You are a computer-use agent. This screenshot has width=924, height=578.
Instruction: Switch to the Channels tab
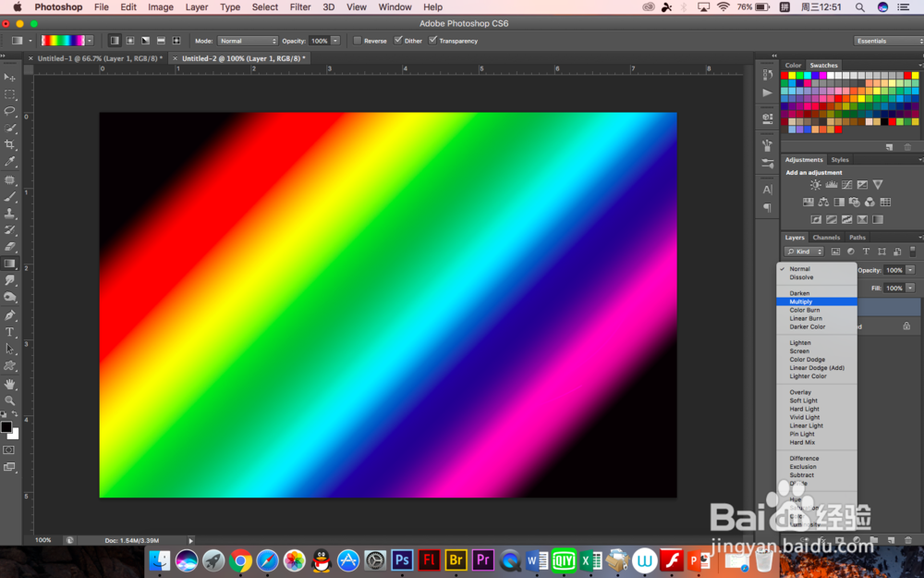click(x=826, y=237)
